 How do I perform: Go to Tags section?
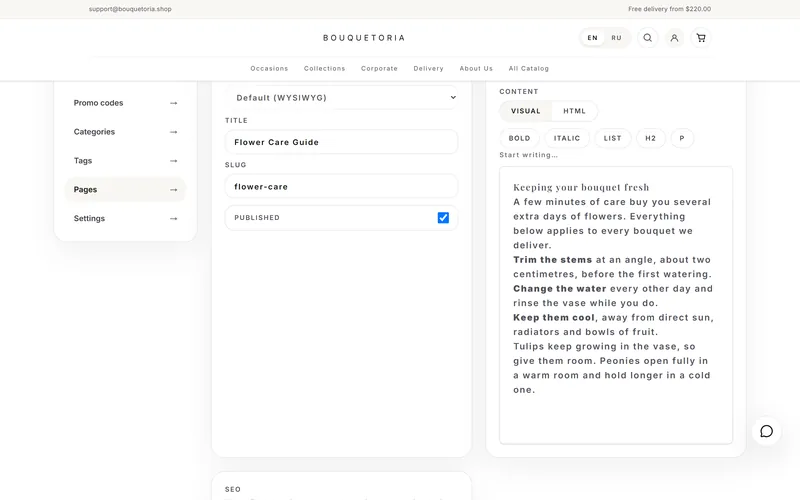point(126,161)
